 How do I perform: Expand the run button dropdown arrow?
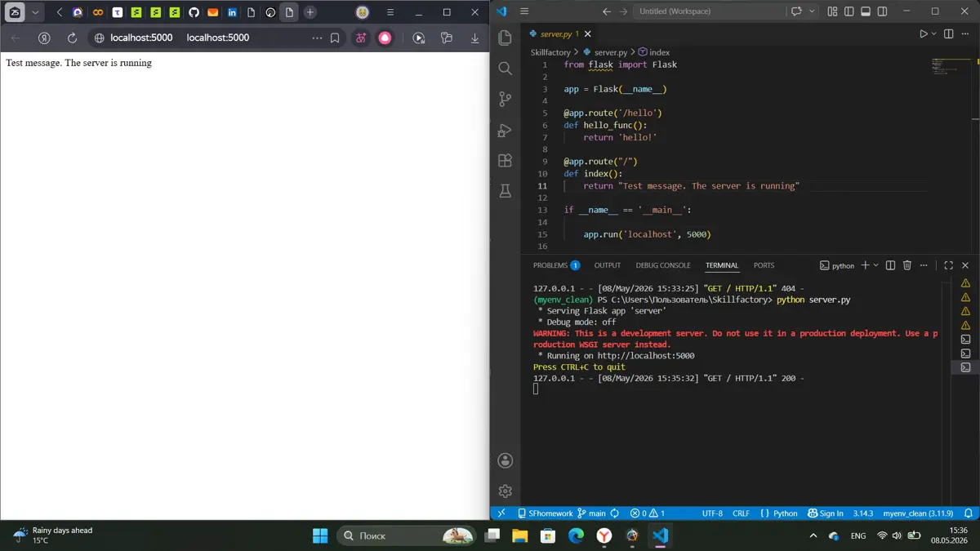[x=934, y=33]
